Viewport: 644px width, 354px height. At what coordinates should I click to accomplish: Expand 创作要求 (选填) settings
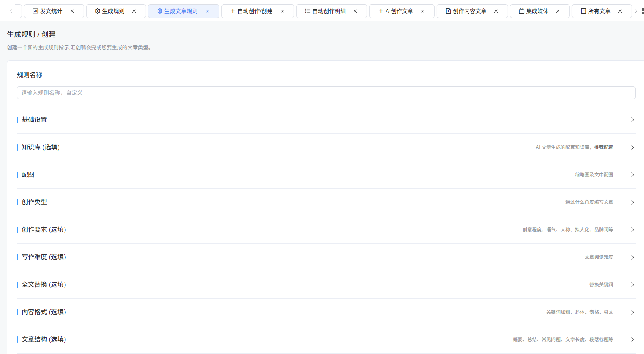click(x=632, y=230)
